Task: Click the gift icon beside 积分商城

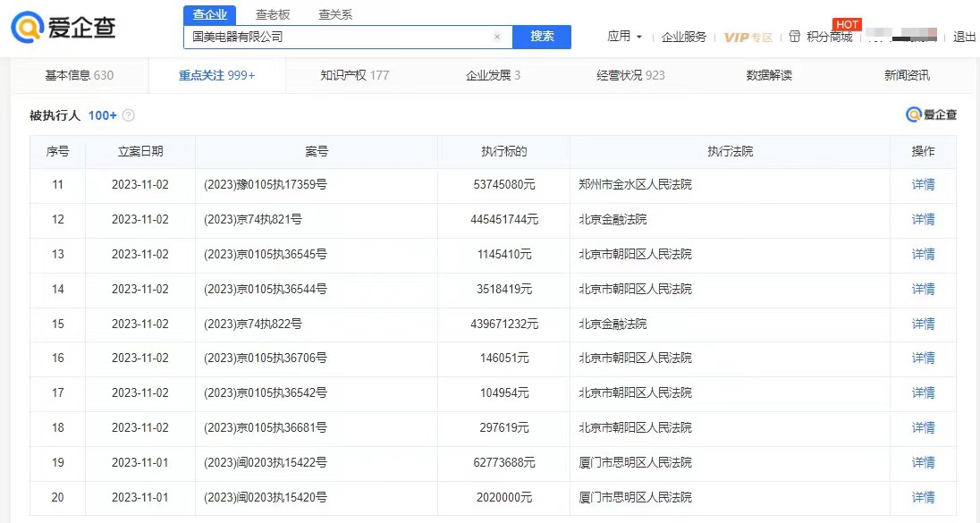Action: [x=794, y=37]
